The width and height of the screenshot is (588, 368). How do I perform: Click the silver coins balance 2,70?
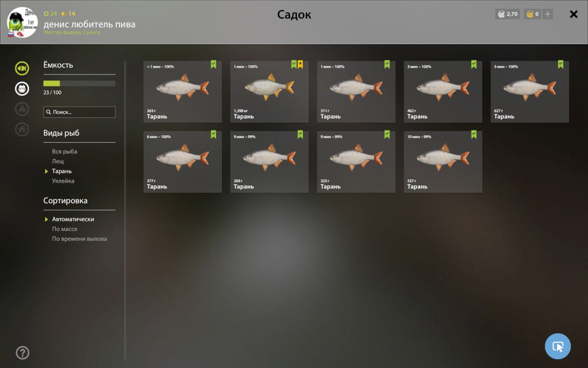(x=508, y=14)
